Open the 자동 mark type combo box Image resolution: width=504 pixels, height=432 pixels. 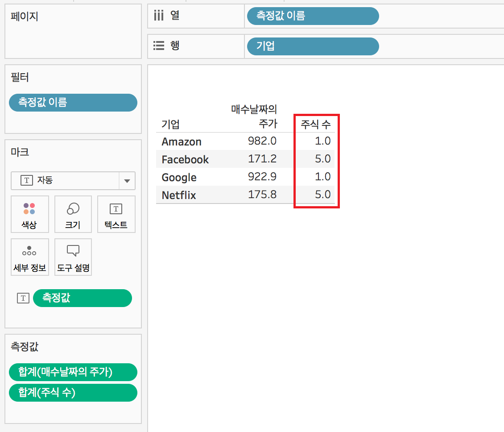pos(73,181)
